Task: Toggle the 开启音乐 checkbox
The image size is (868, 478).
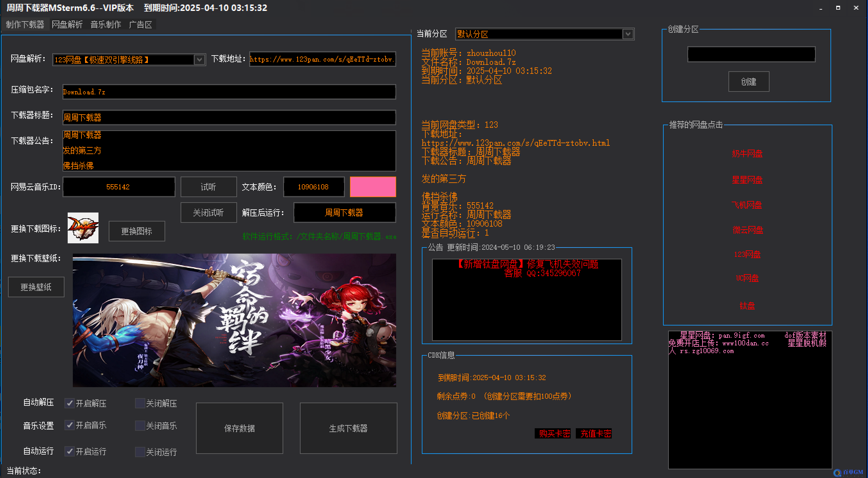Action: [69, 425]
